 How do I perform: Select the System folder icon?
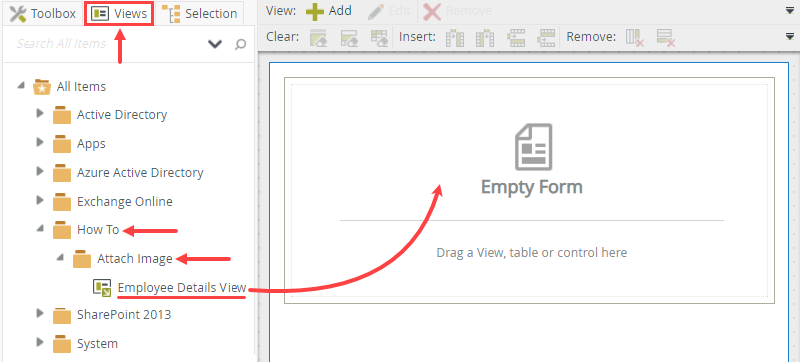[62, 344]
